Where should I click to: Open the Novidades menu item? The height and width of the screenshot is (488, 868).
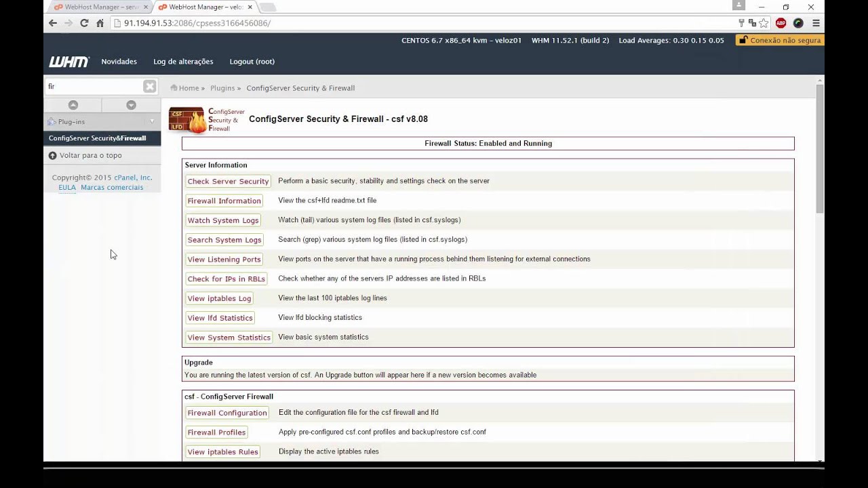point(119,62)
